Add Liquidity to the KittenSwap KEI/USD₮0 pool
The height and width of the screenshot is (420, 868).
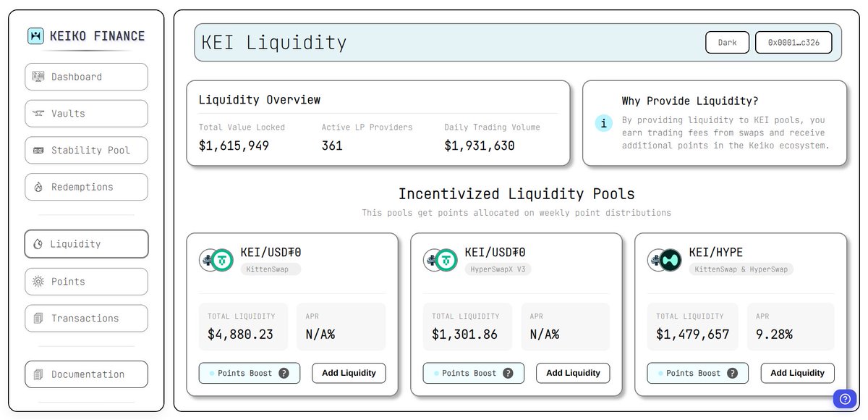point(349,373)
